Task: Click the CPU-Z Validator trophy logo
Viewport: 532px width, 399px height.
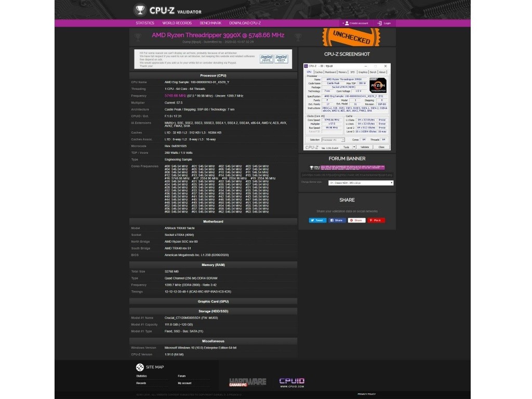Action: [x=139, y=10]
